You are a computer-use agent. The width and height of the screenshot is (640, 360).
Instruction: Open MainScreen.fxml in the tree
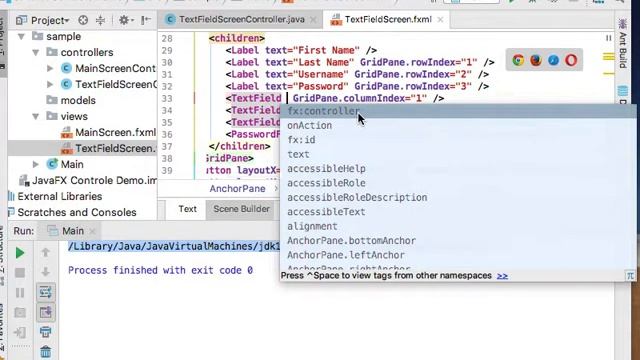pyautogui.click(x=115, y=133)
